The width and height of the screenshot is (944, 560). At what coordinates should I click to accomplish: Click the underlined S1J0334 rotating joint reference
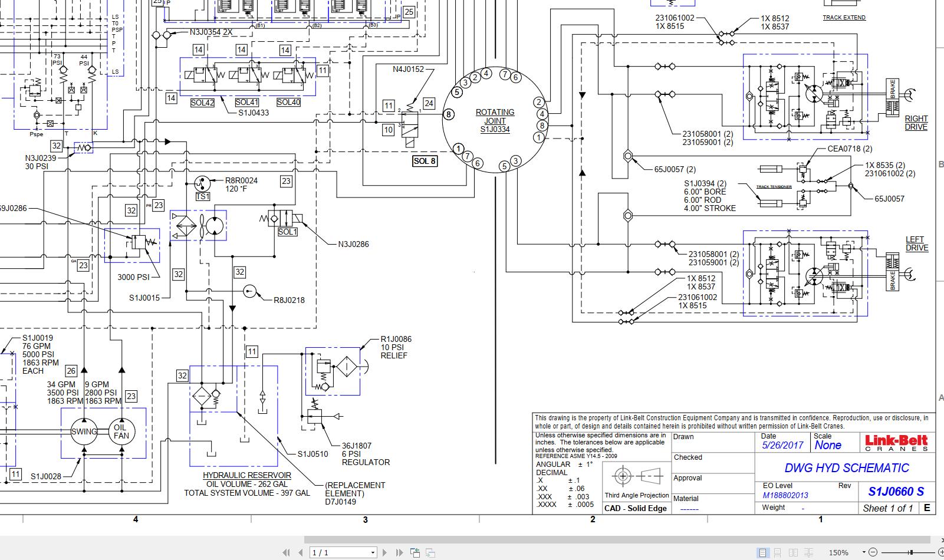click(x=494, y=127)
